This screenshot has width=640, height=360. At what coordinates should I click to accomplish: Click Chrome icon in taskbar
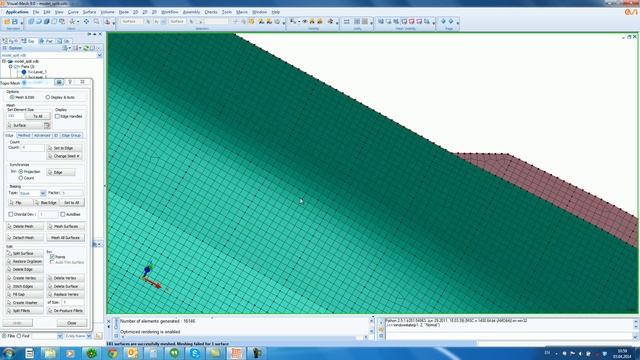[x=113, y=353]
